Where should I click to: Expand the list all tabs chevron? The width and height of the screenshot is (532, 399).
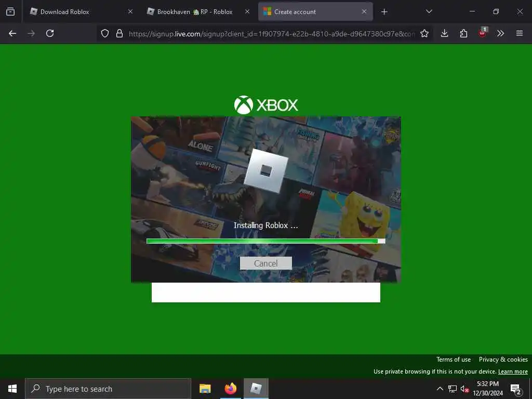click(429, 11)
